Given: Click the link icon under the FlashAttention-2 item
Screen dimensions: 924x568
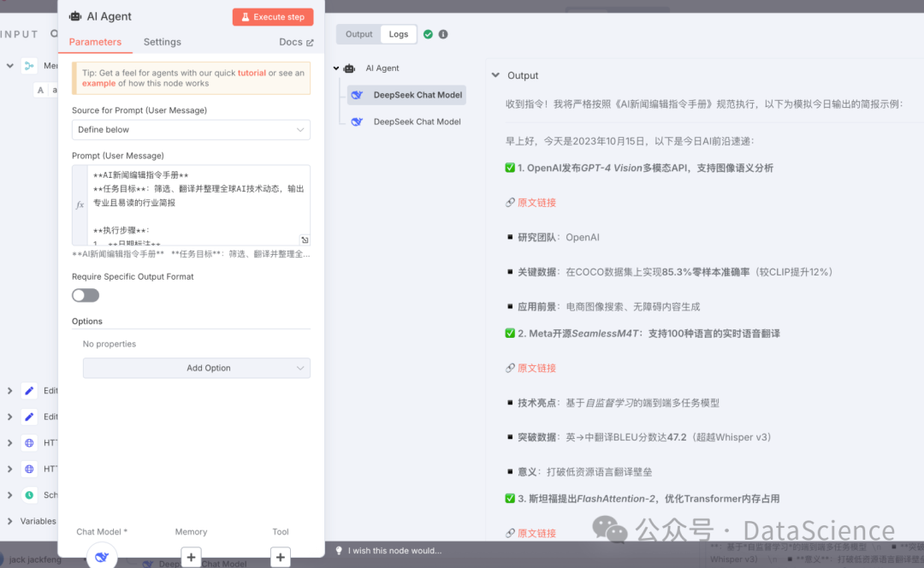Looking at the screenshot, I should click(x=510, y=533).
